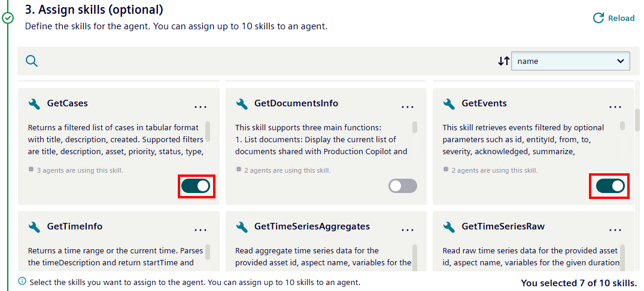Click the Reload link text

pyautogui.click(x=621, y=18)
